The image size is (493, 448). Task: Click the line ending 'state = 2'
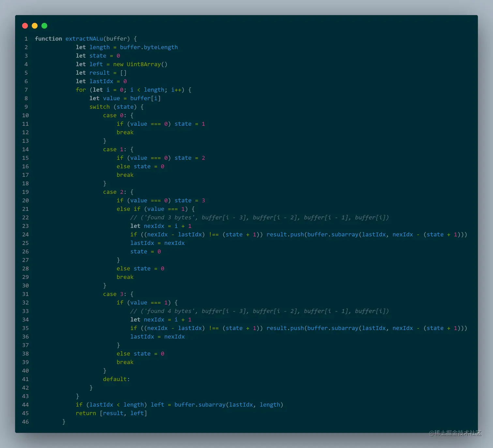pos(161,158)
